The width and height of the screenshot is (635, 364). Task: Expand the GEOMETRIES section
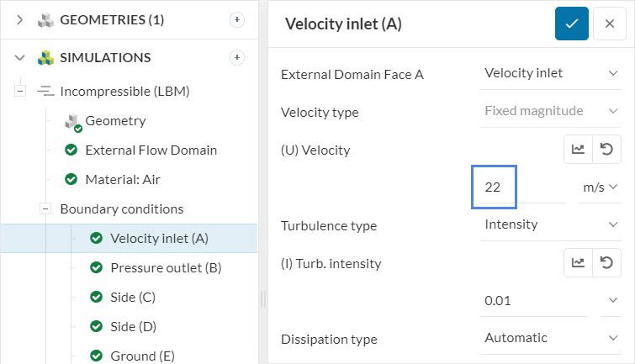coord(21,19)
